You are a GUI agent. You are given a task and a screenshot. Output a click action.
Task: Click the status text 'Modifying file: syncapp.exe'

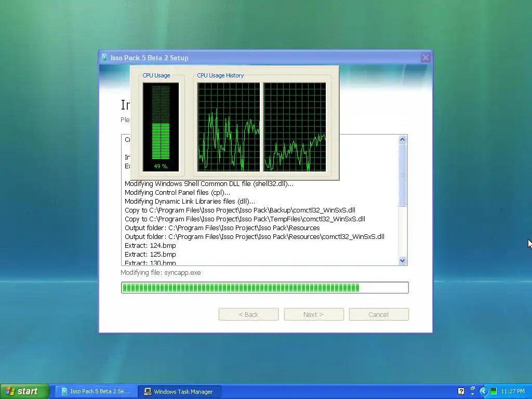click(161, 272)
